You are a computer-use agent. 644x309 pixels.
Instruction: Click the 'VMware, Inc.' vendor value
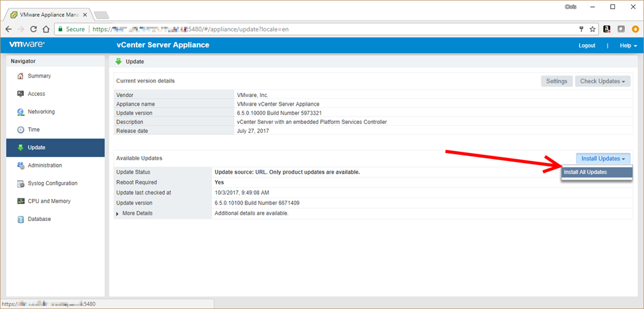tap(253, 95)
